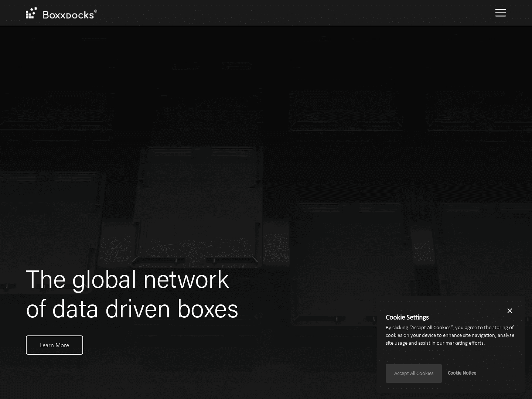The image size is (532, 399).
Task: Click the Cookie Settings heading
Action: point(407,317)
